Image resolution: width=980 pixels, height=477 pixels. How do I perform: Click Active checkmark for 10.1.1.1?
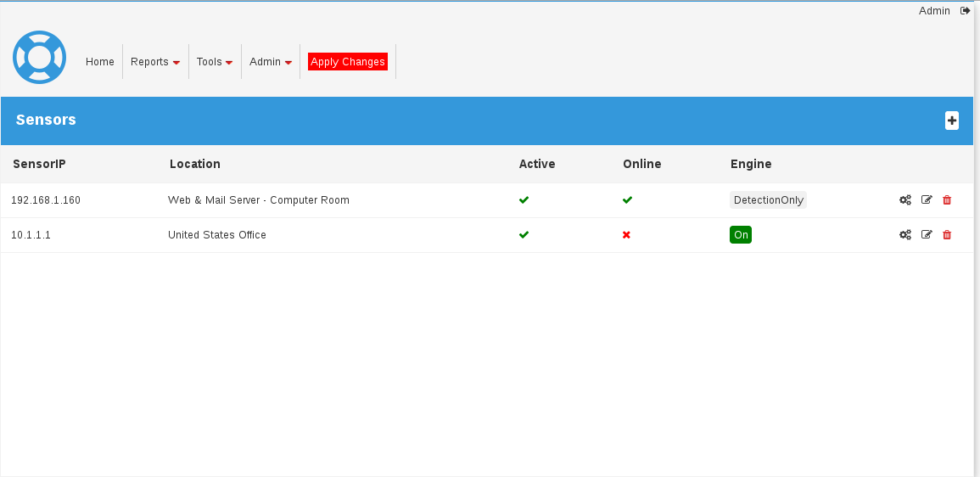click(524, 235)
